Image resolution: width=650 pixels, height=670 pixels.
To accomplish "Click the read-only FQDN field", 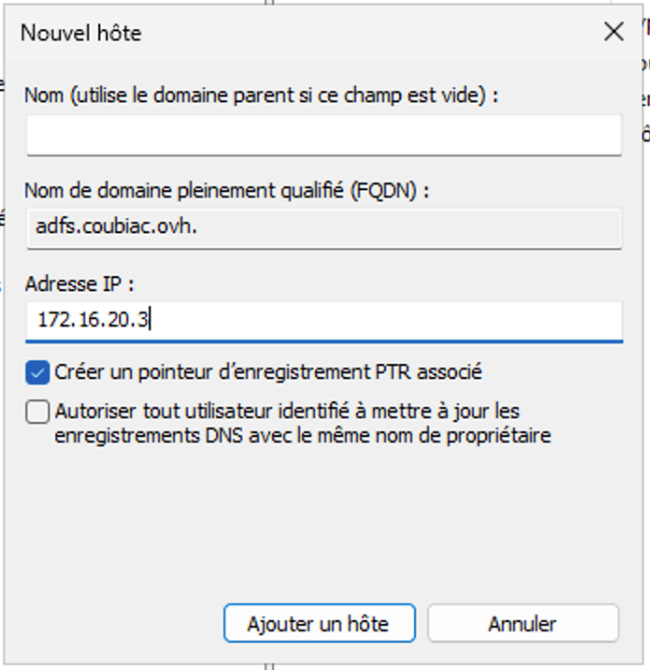I will [323, 228].
